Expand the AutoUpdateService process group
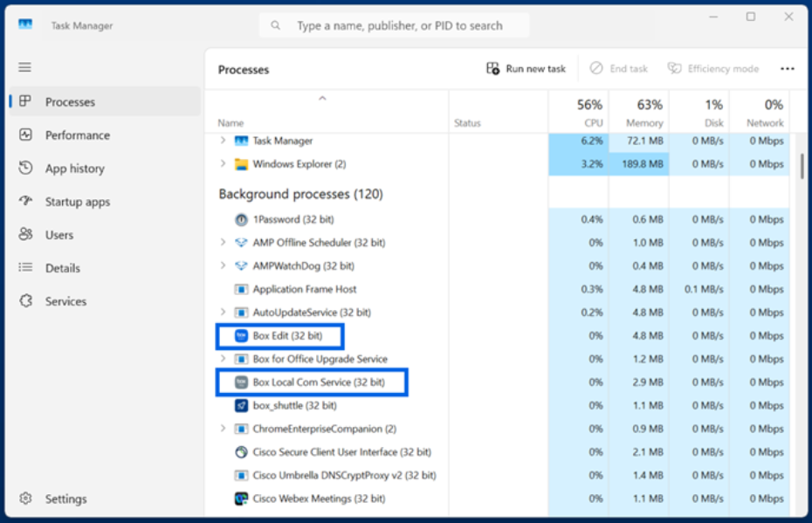Screen dimensions: 812x523 (224, 313)
